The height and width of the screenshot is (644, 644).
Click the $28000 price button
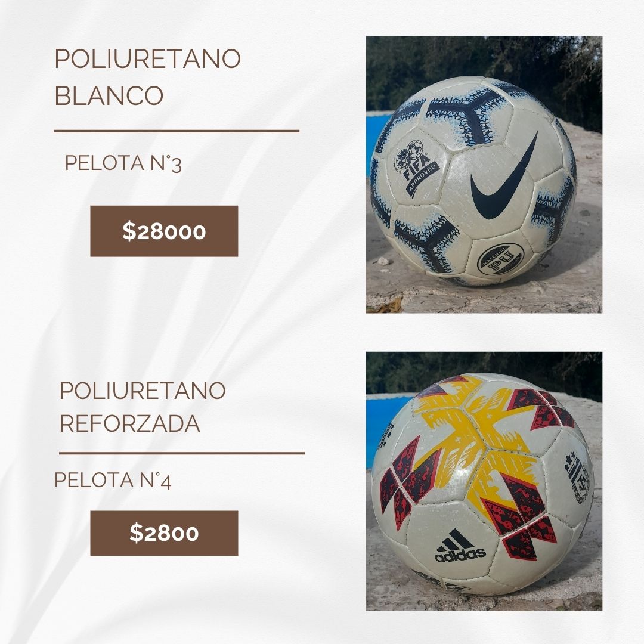[x=164, y=231]
